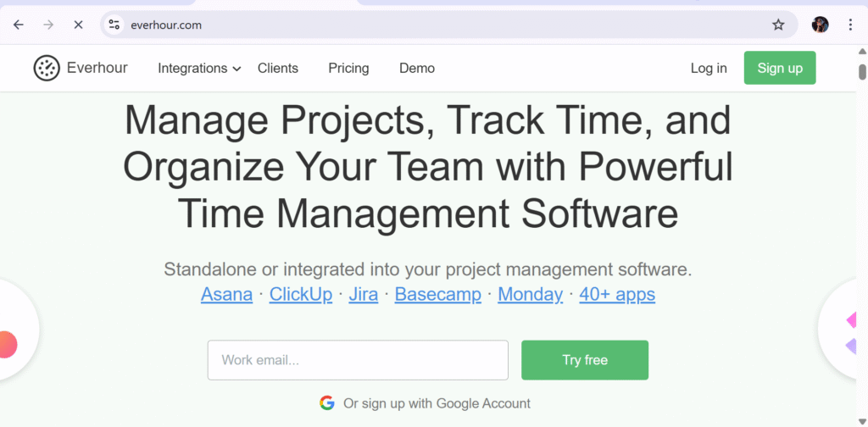Click the Try free button
This screenshot has width=868, height=427.
pos(585,360)
